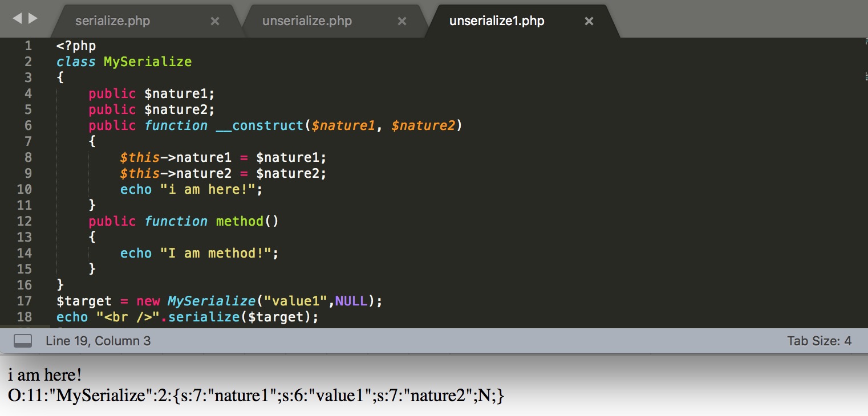
Task: Select the unserialize1.php tab
Action: pos(497,21)
